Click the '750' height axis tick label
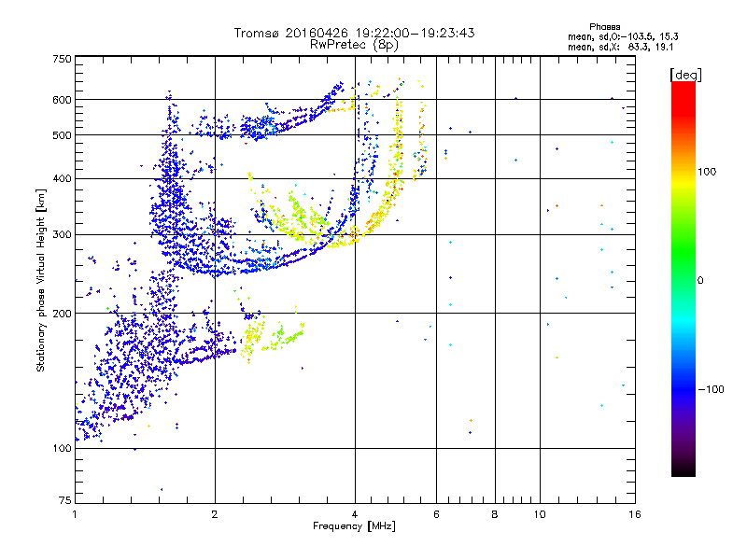This screenshot has width=747, height=560. coord(63,59)
